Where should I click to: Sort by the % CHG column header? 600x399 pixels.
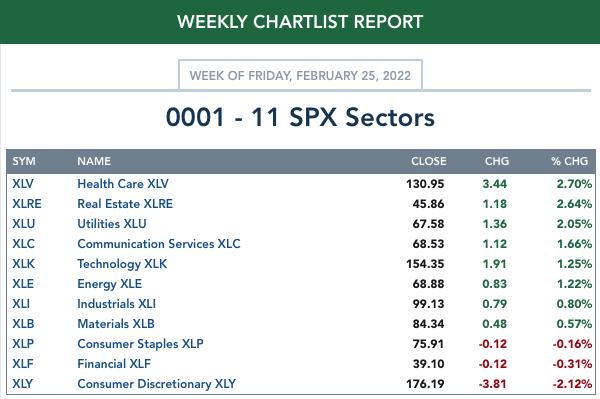[x=569, y=161]
